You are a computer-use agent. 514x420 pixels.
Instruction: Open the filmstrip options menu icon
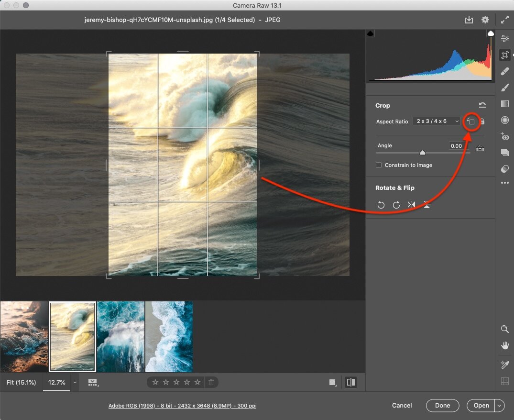coord(93,382)
